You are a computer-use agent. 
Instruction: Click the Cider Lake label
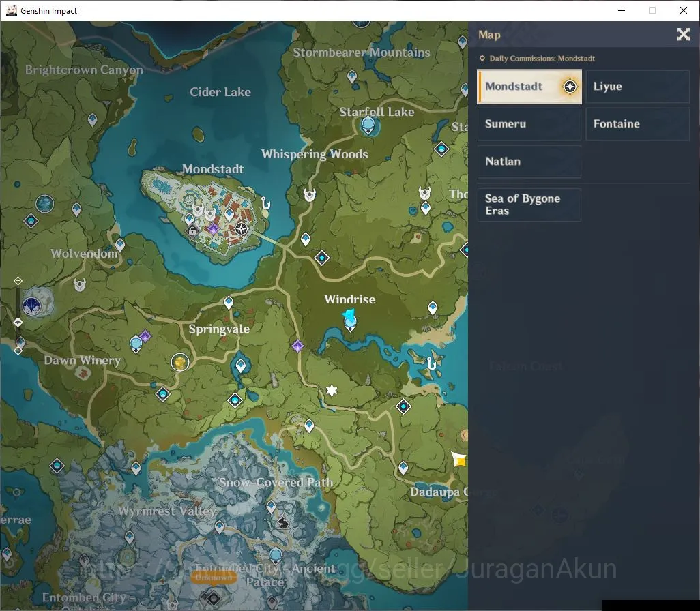coord(220,92)
